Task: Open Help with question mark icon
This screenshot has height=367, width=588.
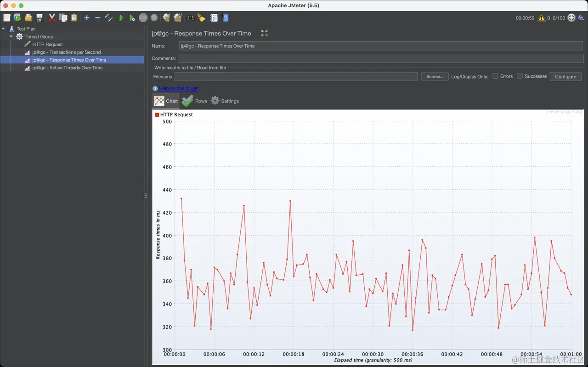Action: tap(225, 18)
